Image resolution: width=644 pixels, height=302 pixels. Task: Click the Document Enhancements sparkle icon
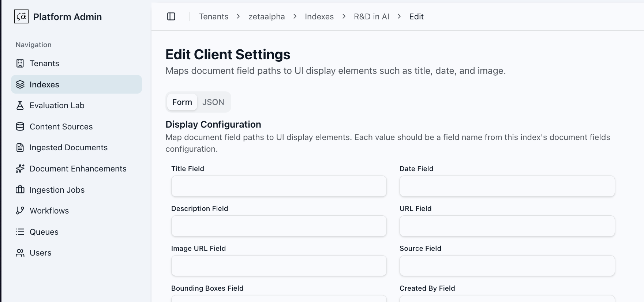tap(20, 169)
